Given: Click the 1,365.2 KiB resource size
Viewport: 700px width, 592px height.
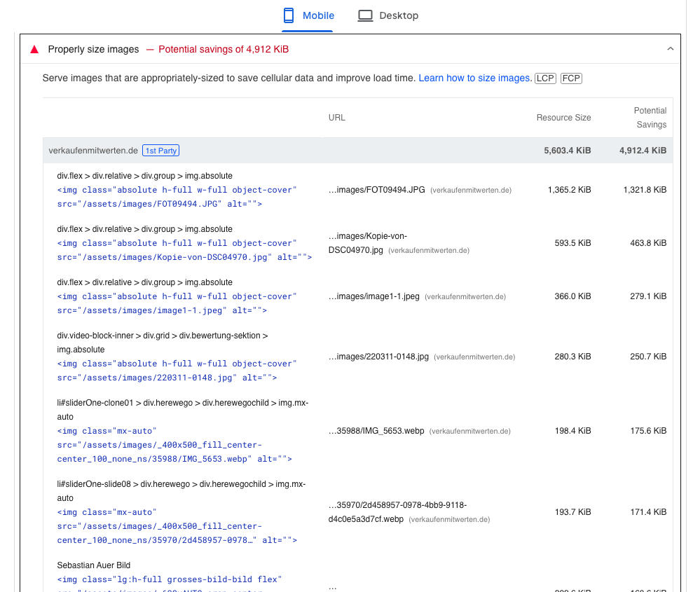Looking at the screenshot, I should pyautogui.click(x=569, y=190).
